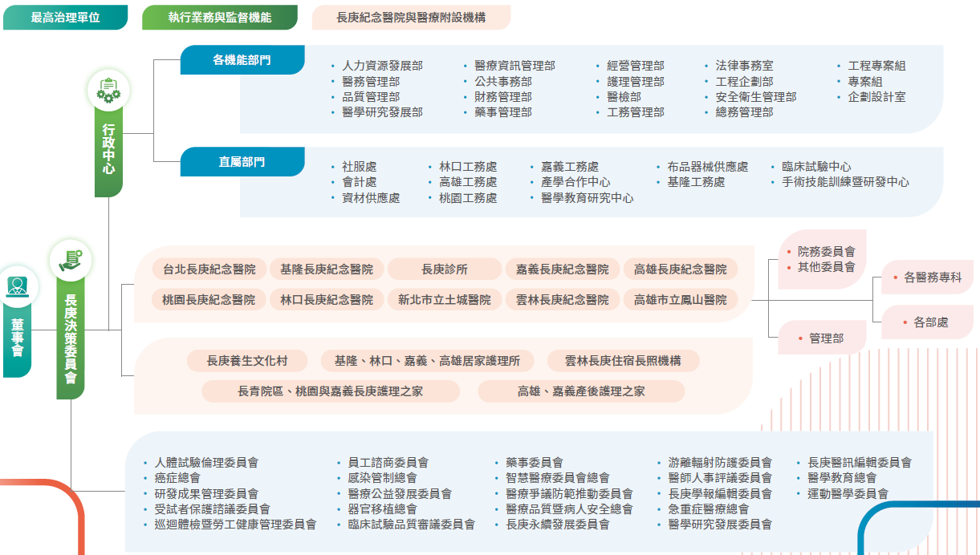980x555 pixels.
Task: Select 高雄長庚紀念醫院 pill
Action: tap(681, 269)
